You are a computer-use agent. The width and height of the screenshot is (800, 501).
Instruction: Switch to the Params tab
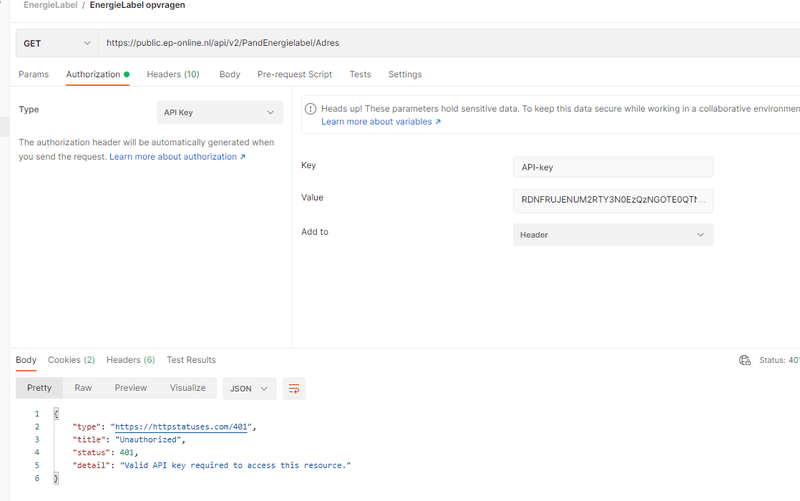[33, 74]
